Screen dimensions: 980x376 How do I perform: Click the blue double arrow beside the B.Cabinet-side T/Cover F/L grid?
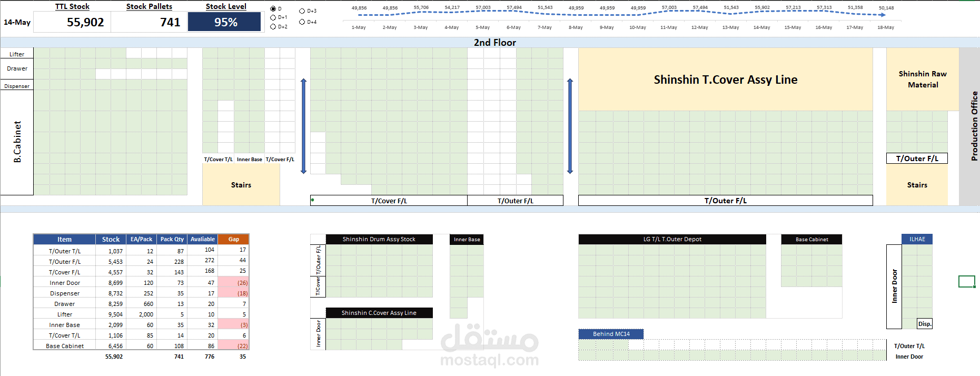[303, 126]
